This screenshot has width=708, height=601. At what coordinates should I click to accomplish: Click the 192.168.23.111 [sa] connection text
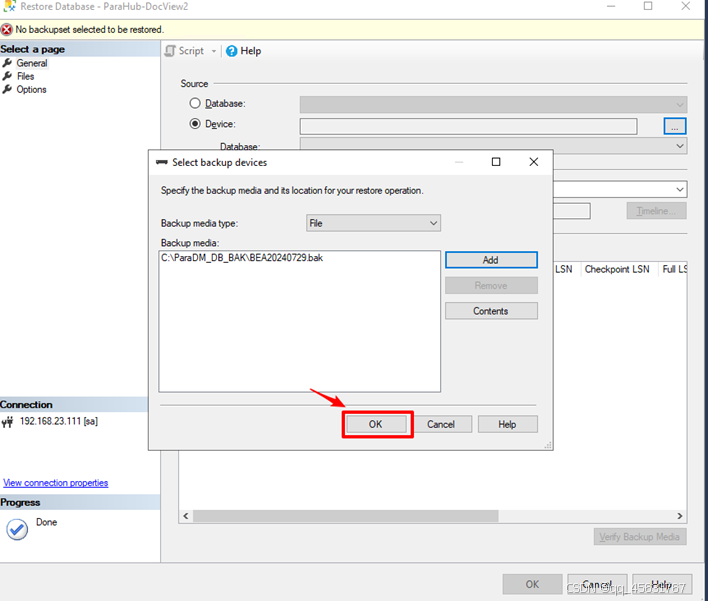[x=59, y=421]
